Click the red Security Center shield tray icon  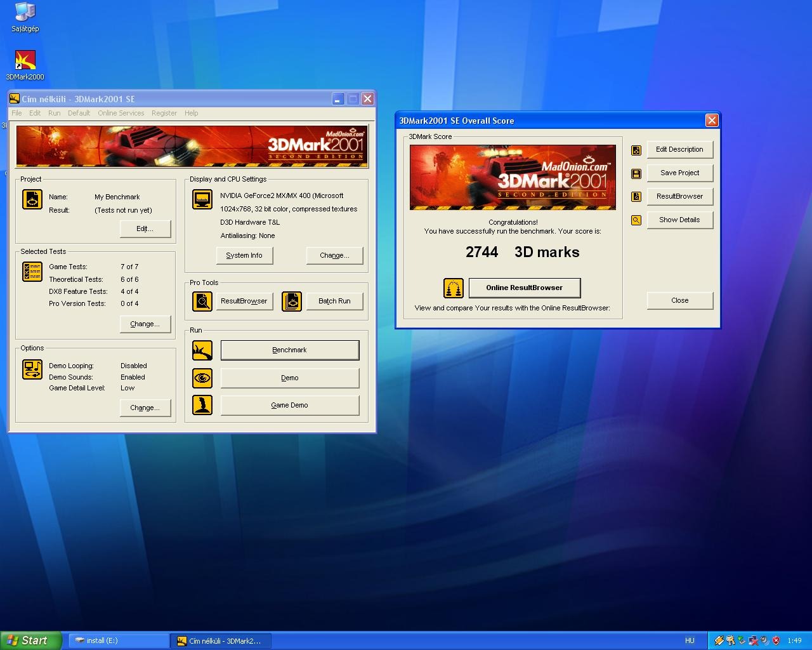coord(776,640)
